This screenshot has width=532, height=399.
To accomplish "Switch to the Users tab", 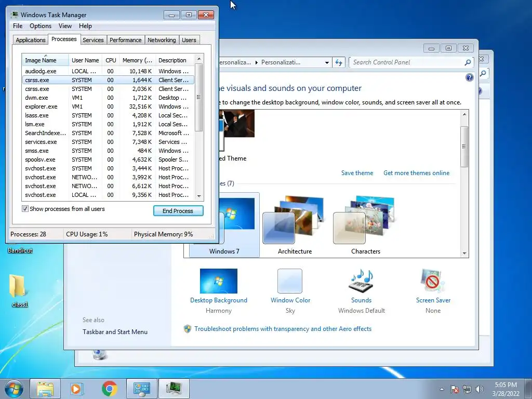I will [189, 40].
